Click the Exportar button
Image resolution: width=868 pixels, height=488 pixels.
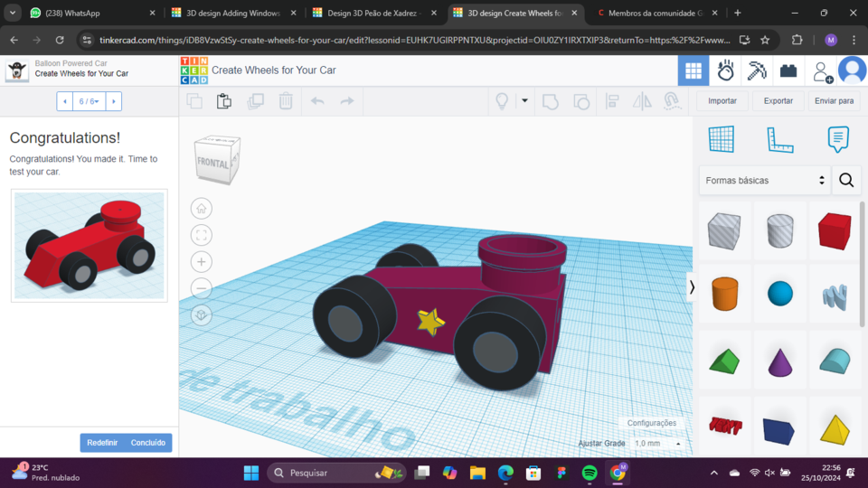pos(778,100)
